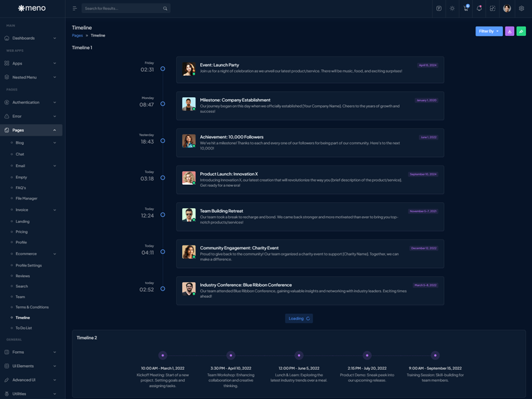Open the language selector icon in header
Viewport: 532px width, 399px height.
(439, 9)
